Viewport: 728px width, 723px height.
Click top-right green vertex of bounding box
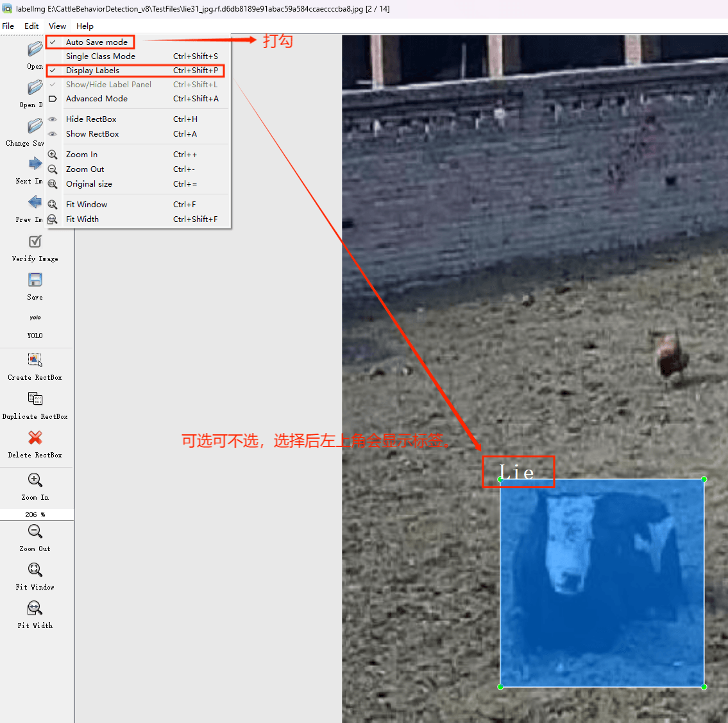[704, 479]
